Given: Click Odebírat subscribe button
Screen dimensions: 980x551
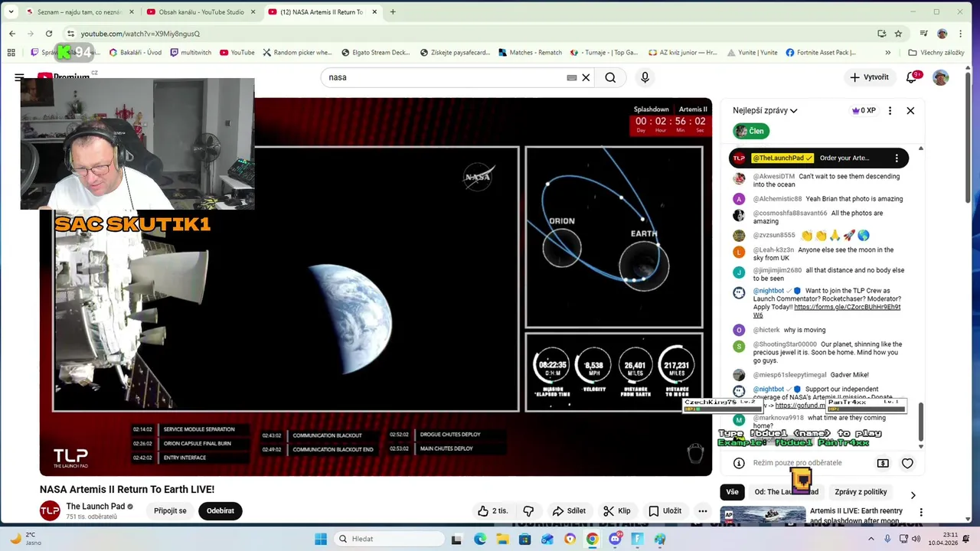Looking at the screenshot, I should click(x=220, y=510).
